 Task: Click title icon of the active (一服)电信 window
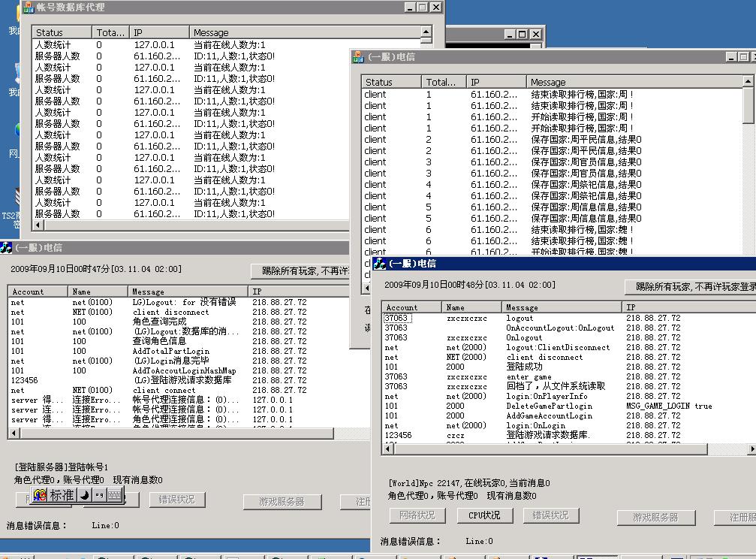381,264
